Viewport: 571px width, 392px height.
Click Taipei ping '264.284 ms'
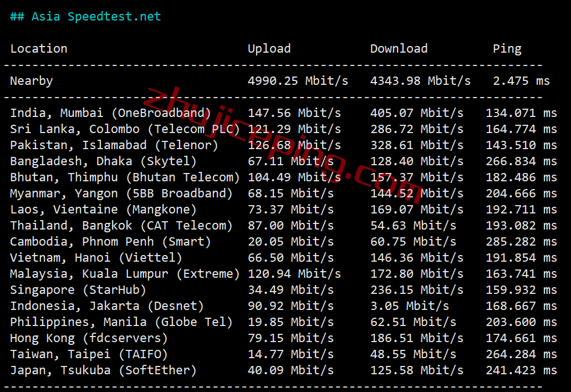521,354
